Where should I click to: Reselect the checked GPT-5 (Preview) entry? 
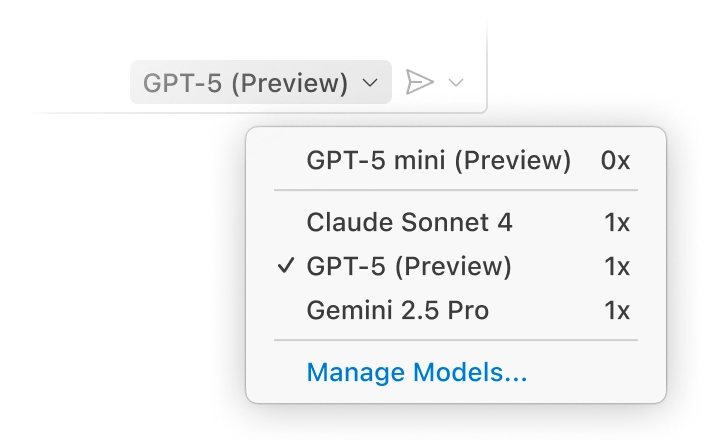pos(409,266)
